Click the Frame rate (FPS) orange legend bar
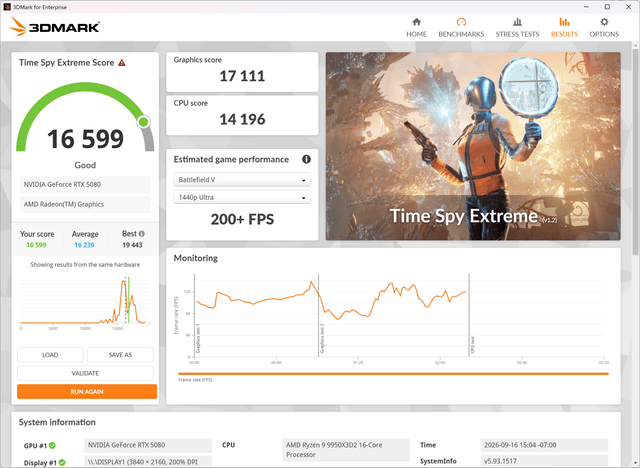This screenshot has height=468, width=640. (x=393, y=374)
